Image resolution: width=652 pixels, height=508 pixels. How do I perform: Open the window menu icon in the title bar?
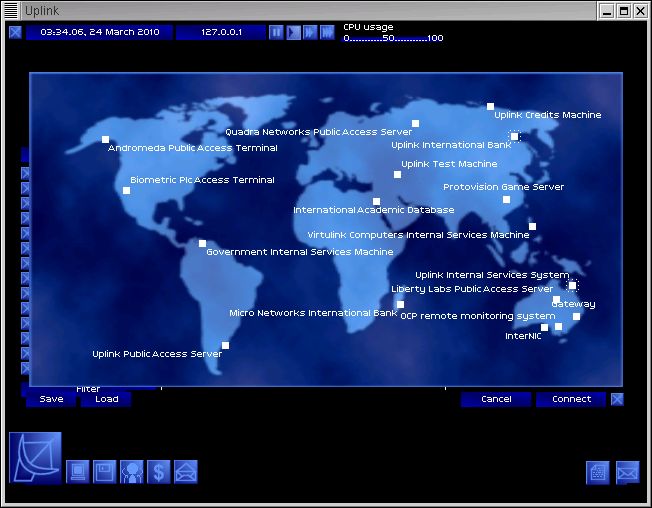11,10
